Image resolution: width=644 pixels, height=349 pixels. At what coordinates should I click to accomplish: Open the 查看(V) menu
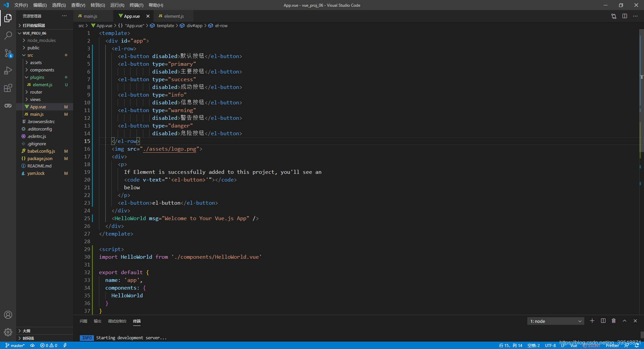click(x=78, y=5)
